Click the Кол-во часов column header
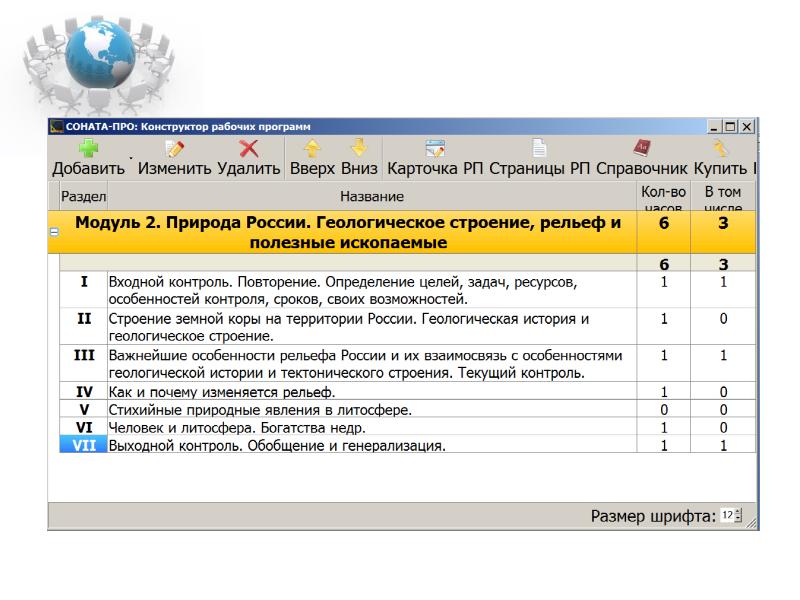The image size is (800, 600). (x=663, y=196)
